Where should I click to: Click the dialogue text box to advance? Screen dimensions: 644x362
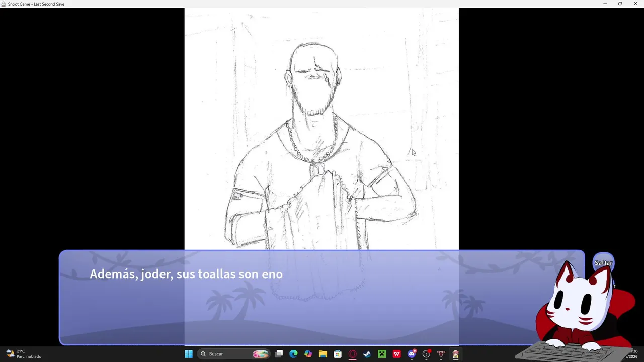(322, 298)
